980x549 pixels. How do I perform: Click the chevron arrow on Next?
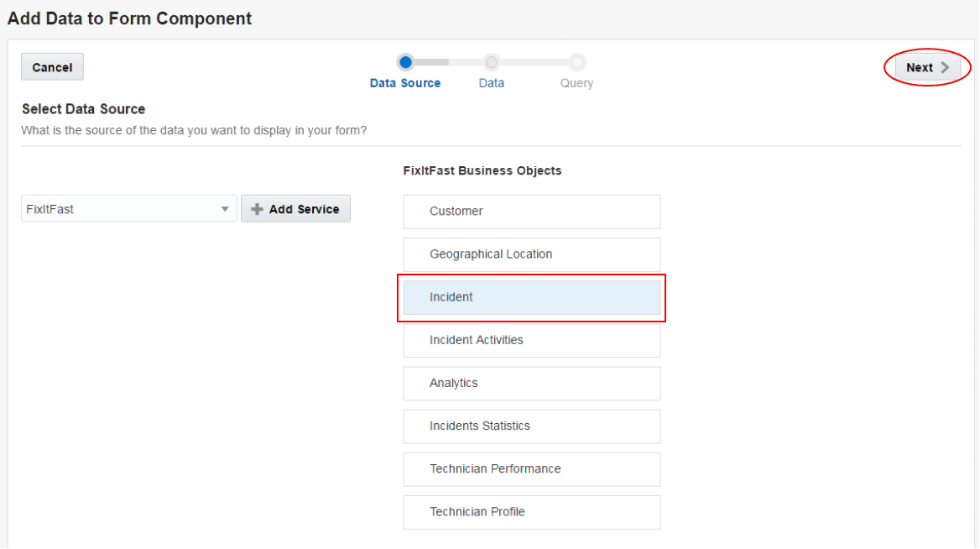tap(945, 68)
